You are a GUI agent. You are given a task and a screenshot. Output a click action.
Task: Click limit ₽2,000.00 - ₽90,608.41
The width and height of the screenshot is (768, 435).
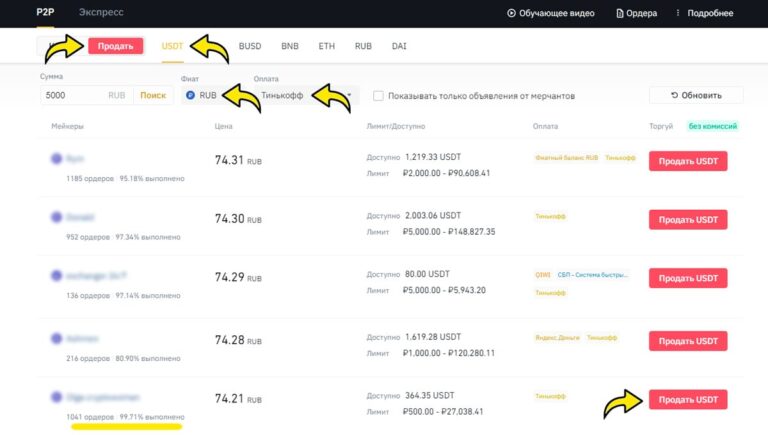[x=446, y=173]
